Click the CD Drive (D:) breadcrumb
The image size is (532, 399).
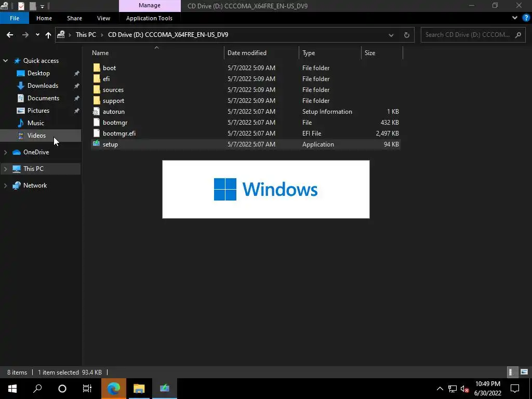(x=168, y=35)
